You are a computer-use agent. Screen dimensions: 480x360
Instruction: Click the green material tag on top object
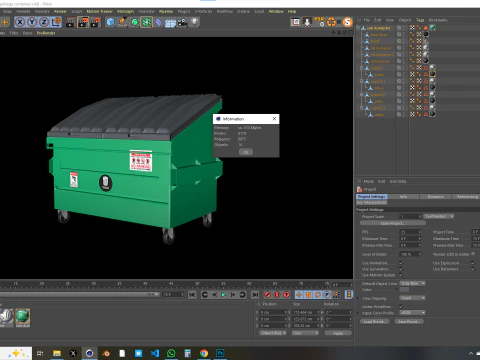(x=432, y=28)
